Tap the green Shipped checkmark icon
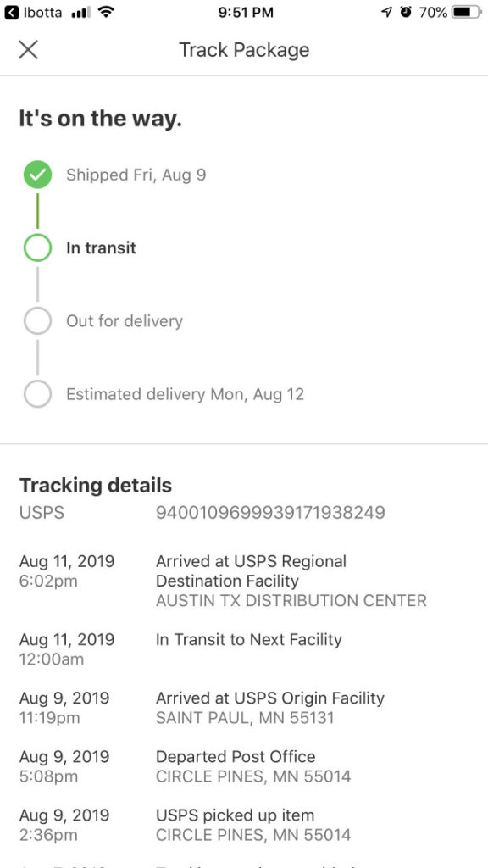488x868 pixels. coord(36,175)
